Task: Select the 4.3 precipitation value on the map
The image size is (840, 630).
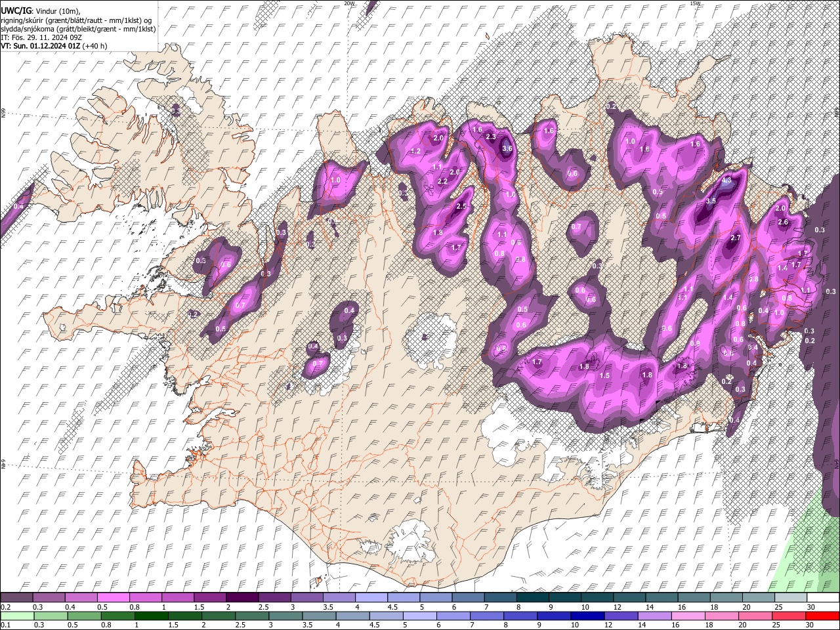Action: coord(726,180)
